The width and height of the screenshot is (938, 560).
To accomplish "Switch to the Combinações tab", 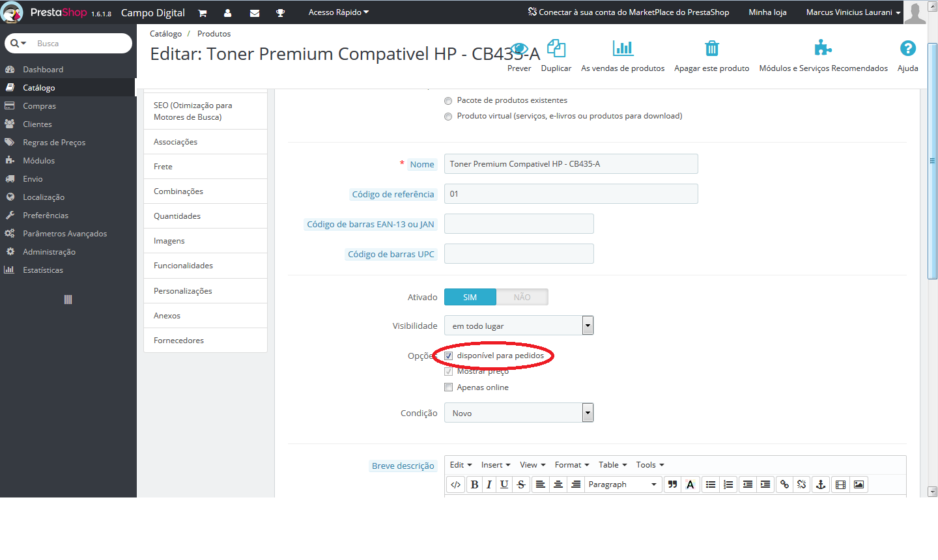I will click(205, 191).
